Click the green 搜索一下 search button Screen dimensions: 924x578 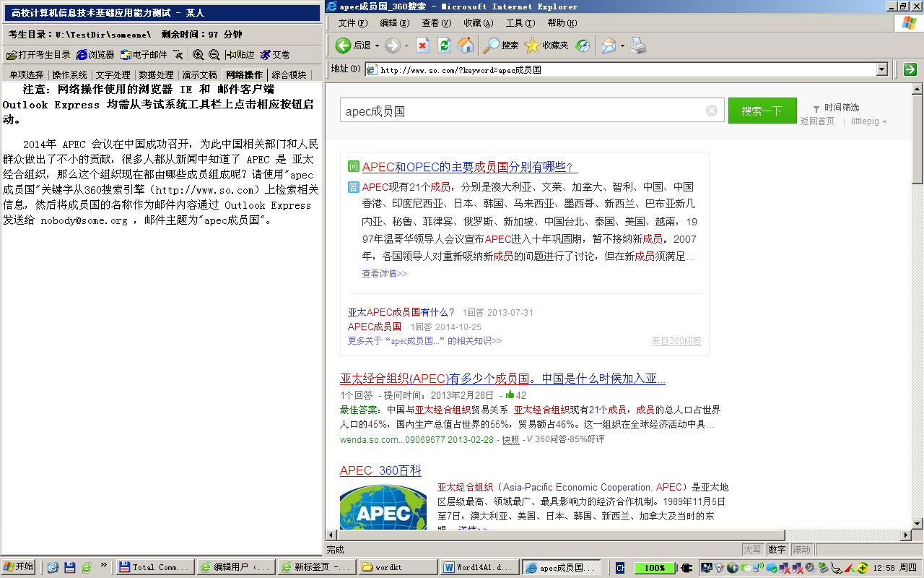click(762, 111)
